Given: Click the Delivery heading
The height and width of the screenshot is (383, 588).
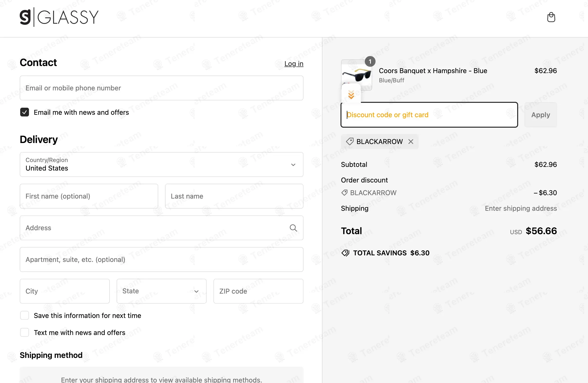Looking at the screenshot, I should point(39,139).
